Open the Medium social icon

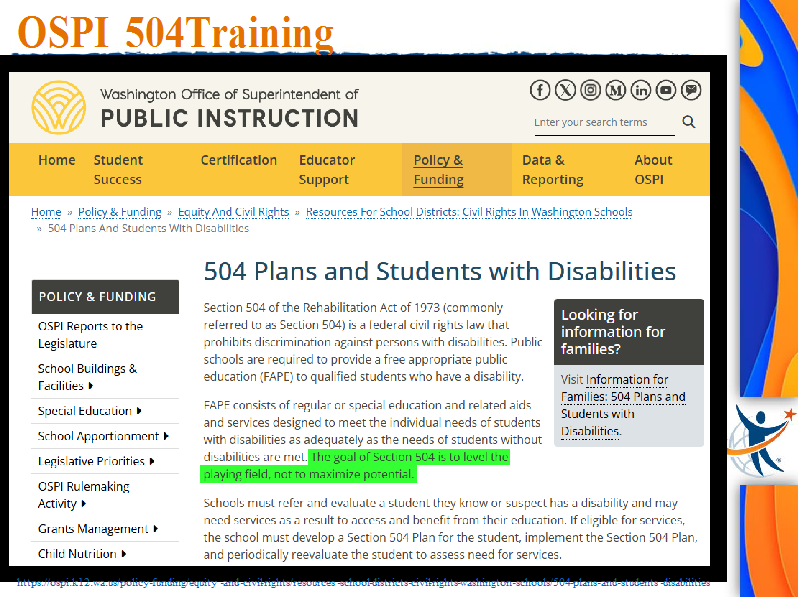615,90
